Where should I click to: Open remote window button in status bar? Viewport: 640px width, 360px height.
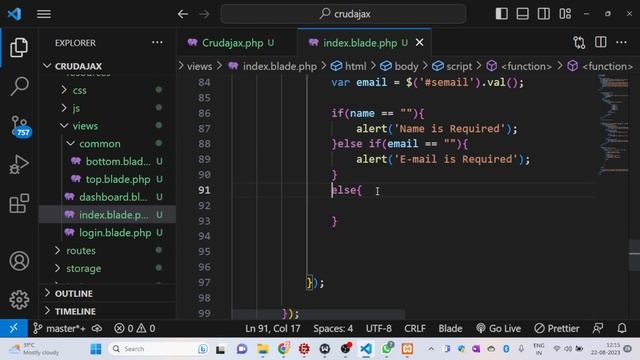pos(14,329)
